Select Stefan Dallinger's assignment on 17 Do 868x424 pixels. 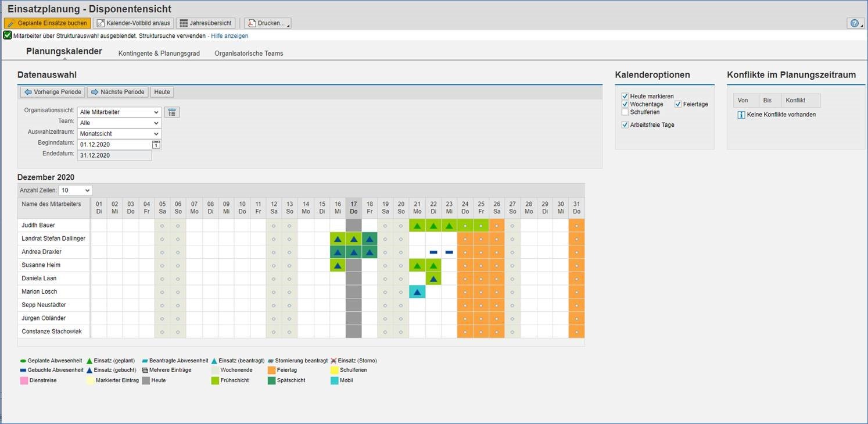(354, 239)
